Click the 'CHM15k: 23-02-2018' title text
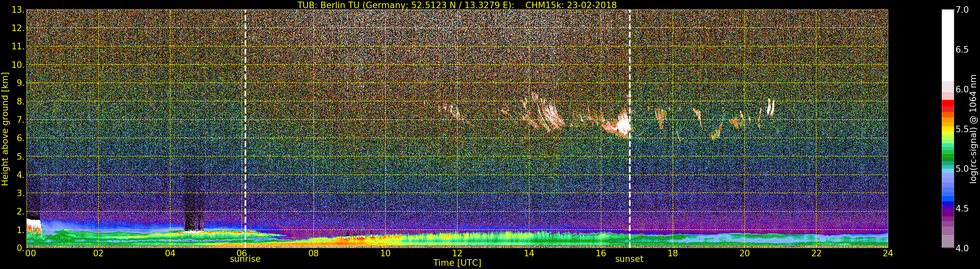 570,5
